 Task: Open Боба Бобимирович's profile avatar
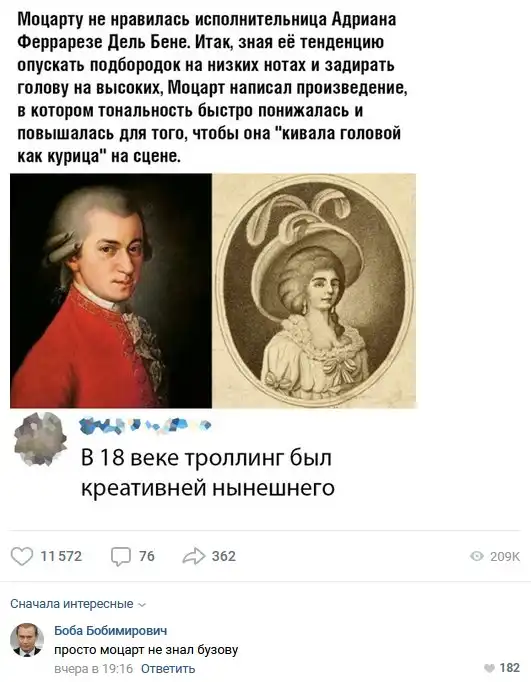point(27,640)
